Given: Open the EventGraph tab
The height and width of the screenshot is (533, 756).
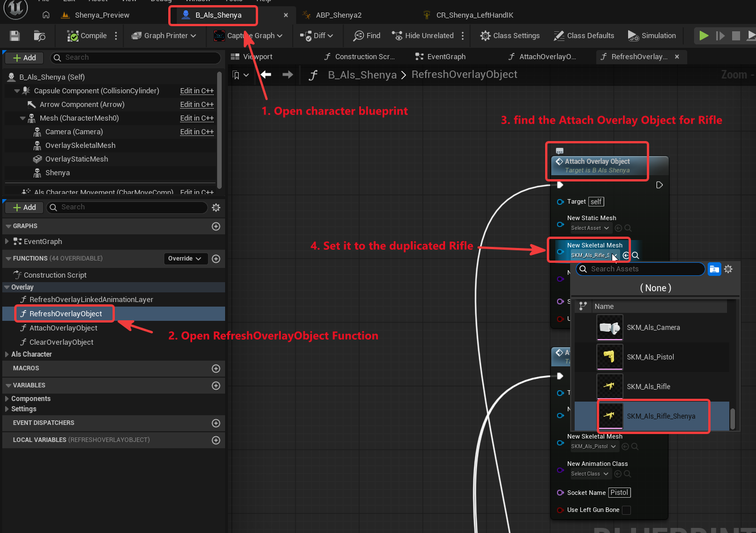Looking at the screenshot, I should 441,57.
